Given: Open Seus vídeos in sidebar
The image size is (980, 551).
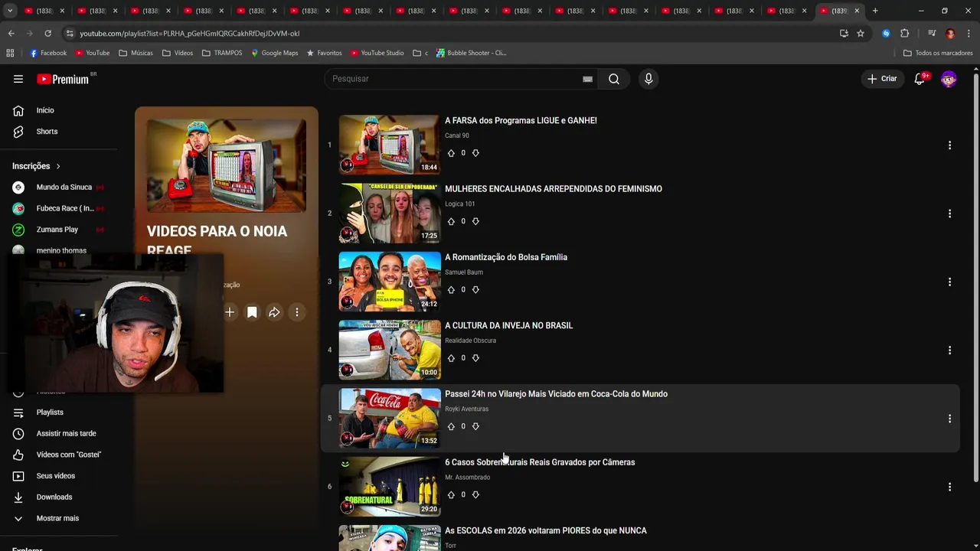Looking at the screenshot, I should tap(55, 476).
